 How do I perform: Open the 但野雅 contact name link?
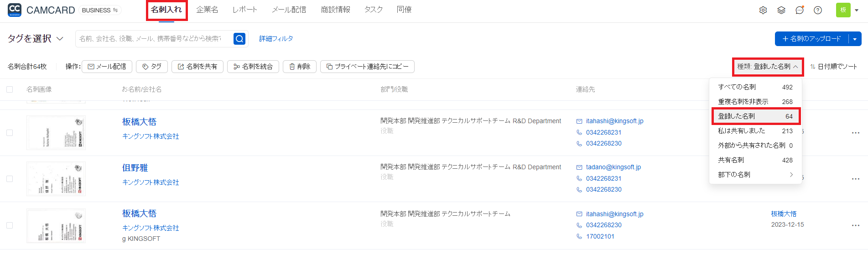(x=135, y=168)
